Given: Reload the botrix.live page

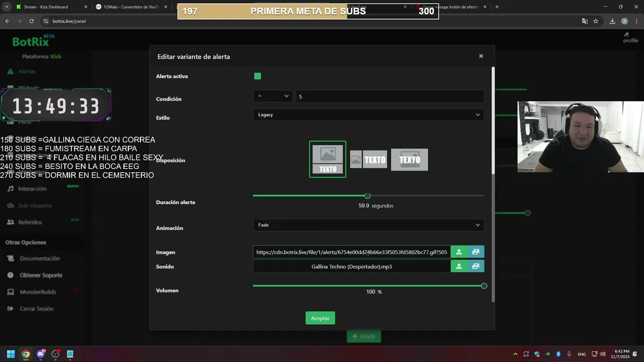Looking at the screenshot, I should (31, 21).
